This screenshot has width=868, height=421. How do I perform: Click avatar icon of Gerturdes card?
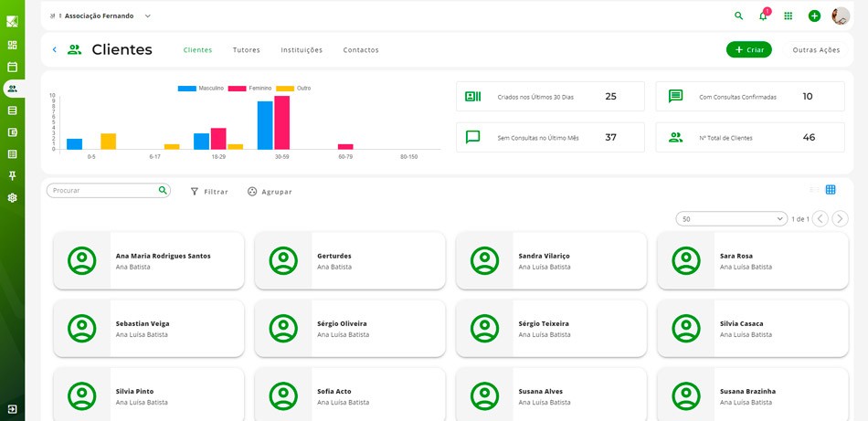coord(283,260)
